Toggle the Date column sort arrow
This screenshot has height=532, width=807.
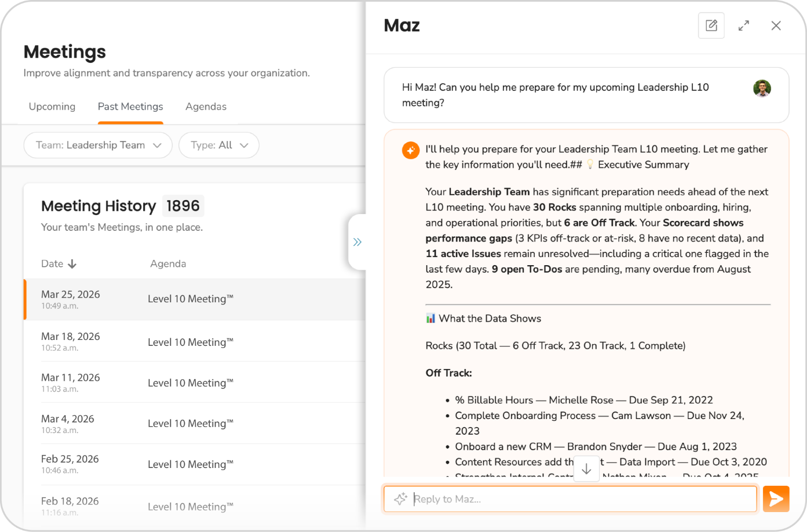point(73,264)
